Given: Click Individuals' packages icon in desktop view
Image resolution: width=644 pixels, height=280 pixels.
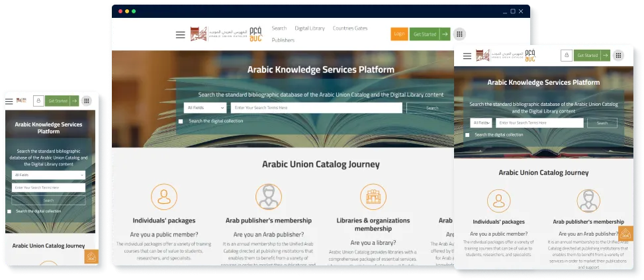Looking at the screenshot, I should [x=164, y=197].
